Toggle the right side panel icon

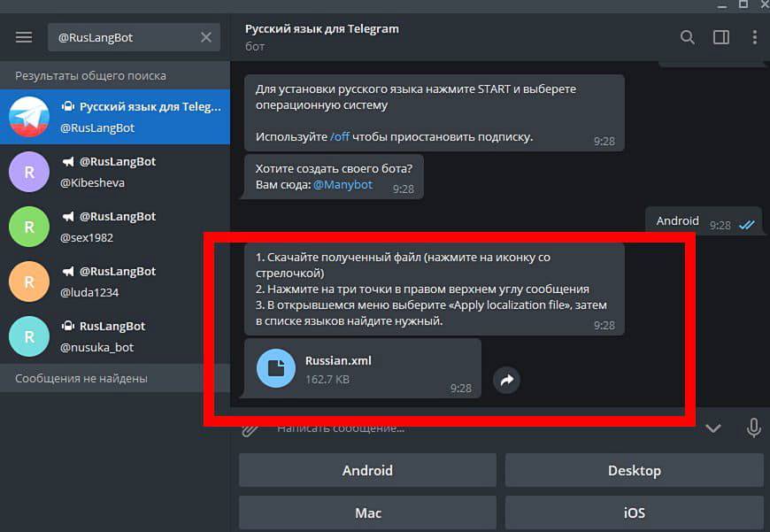click(720, 37)
